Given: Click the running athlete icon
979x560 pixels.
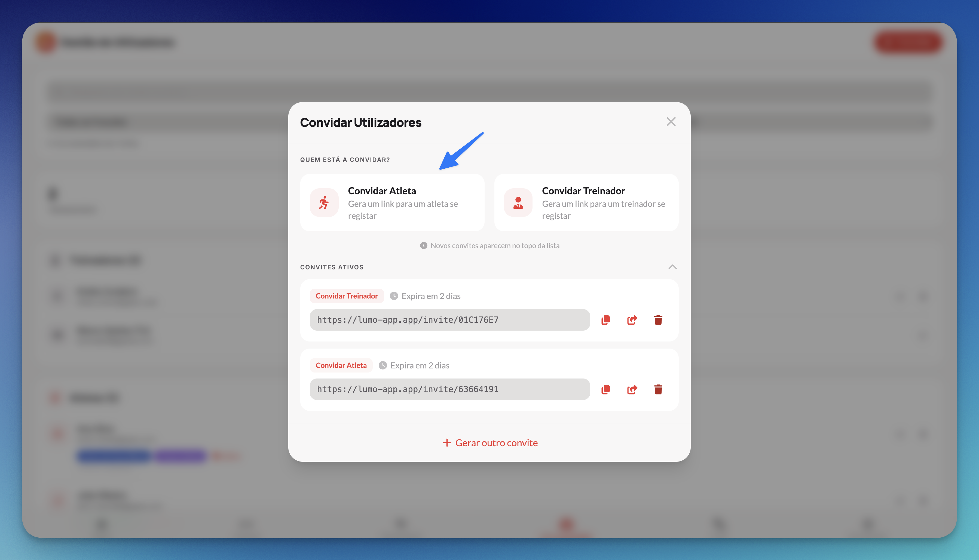Looking at the screenshot, I should [x=324, y=203].
